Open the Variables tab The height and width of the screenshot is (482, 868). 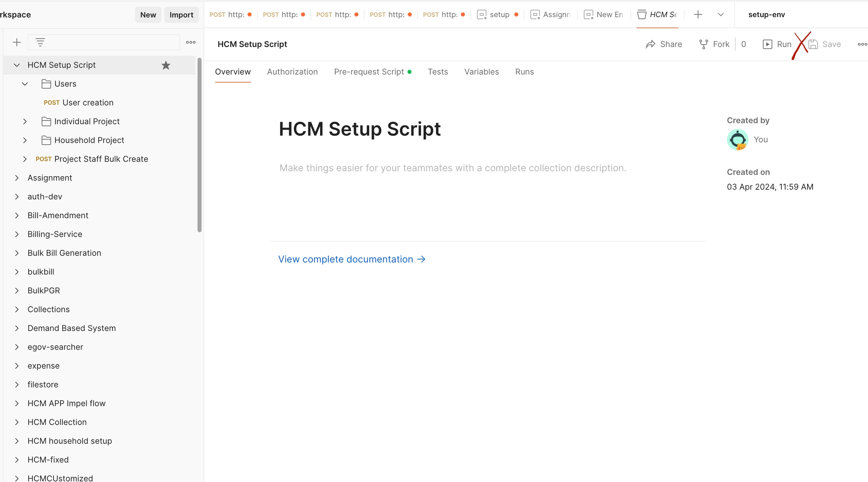(x=481, y=72)
